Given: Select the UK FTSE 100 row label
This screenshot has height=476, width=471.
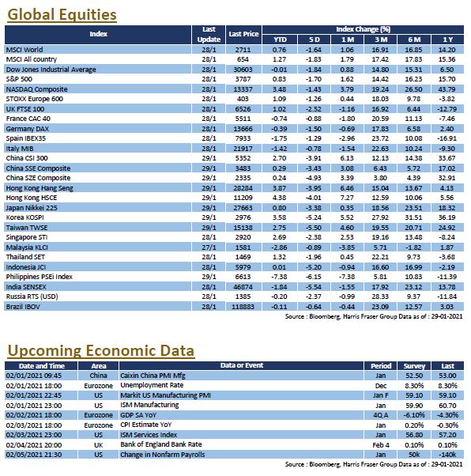Looking at the screenshot, I should [25, 109].
